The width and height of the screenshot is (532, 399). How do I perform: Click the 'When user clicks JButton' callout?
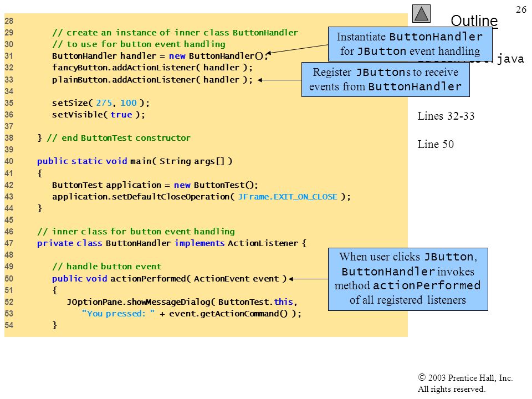[x=408, y=279]
